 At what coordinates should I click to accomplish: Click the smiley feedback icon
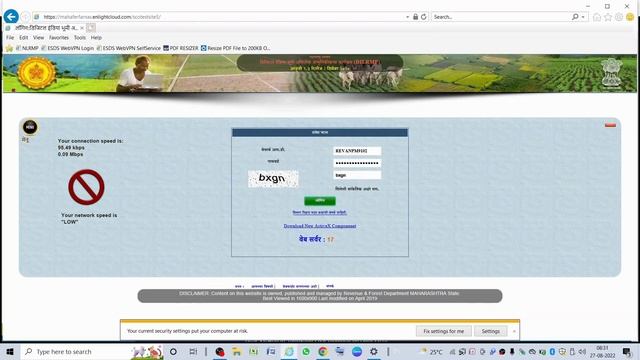click(630, 17)
